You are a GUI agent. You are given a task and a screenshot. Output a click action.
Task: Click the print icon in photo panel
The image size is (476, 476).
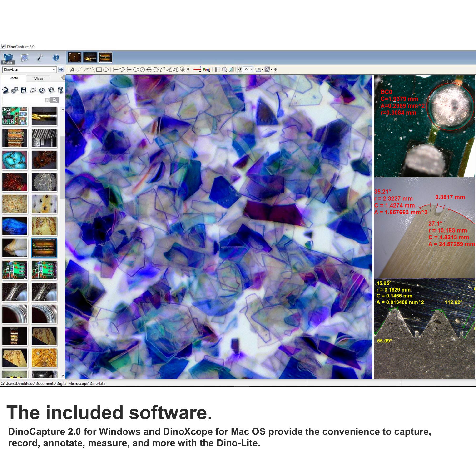pos(42,90)
